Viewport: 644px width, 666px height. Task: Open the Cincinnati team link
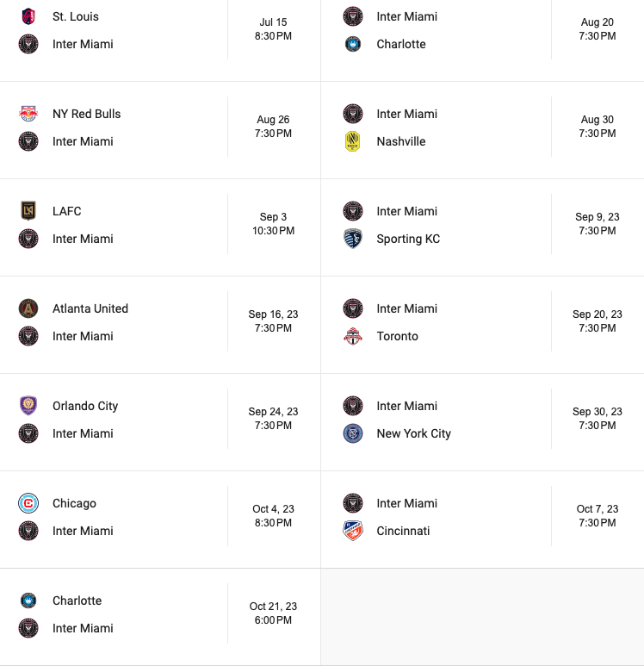pos(403,531)
